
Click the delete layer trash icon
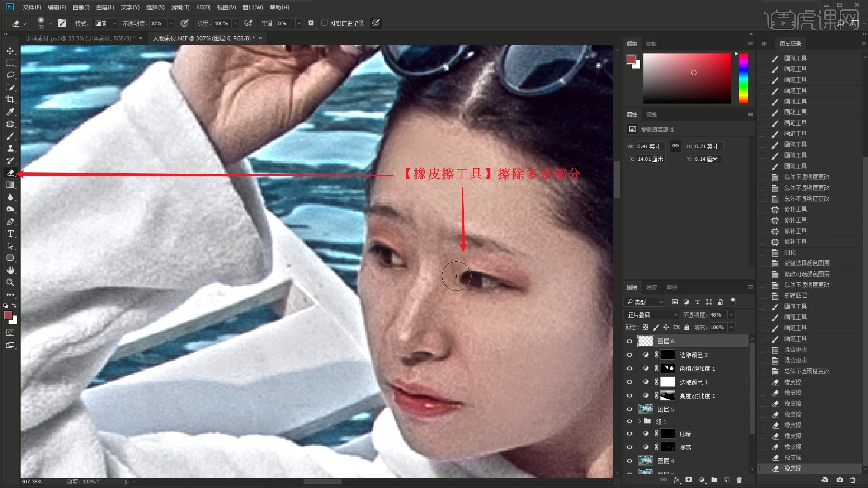(x=740, y=480)
